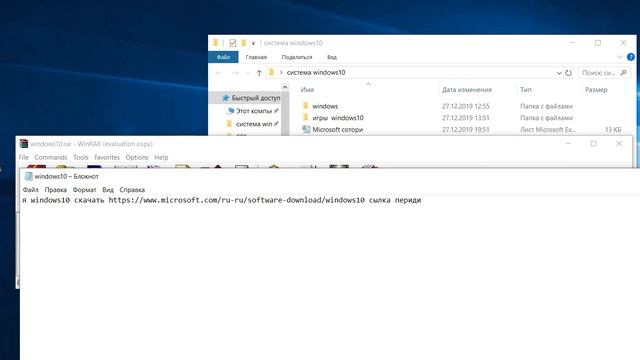The width and height of the screenshot is (640, 360).
Task: Open the Notepad Файл menu
Action: point(31,190)
